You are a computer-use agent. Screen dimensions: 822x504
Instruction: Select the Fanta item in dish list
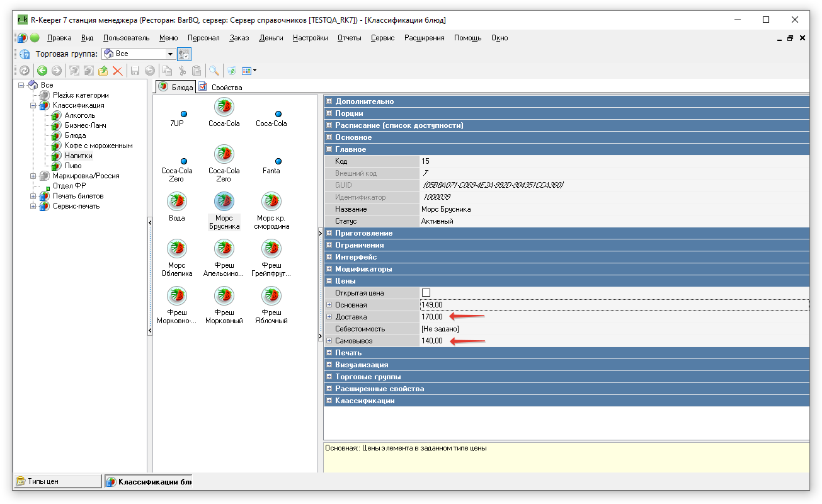click(x=271, y=166)
